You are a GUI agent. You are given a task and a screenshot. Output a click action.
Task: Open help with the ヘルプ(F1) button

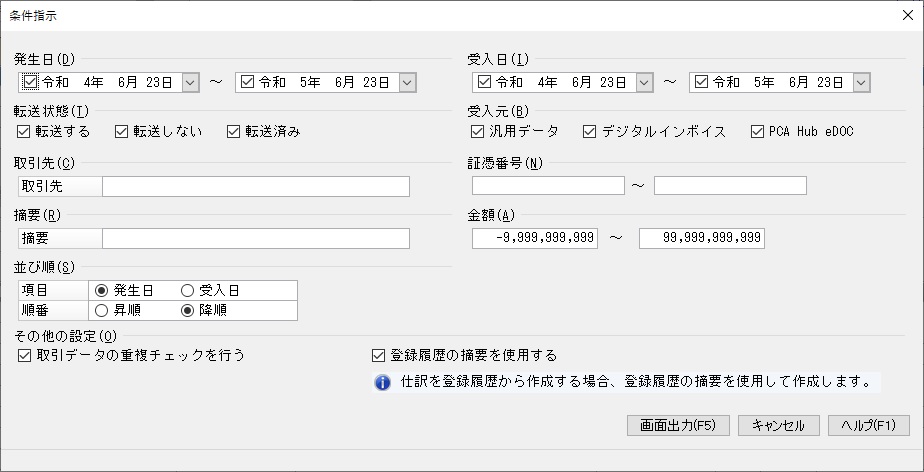[x=868, y=425]
